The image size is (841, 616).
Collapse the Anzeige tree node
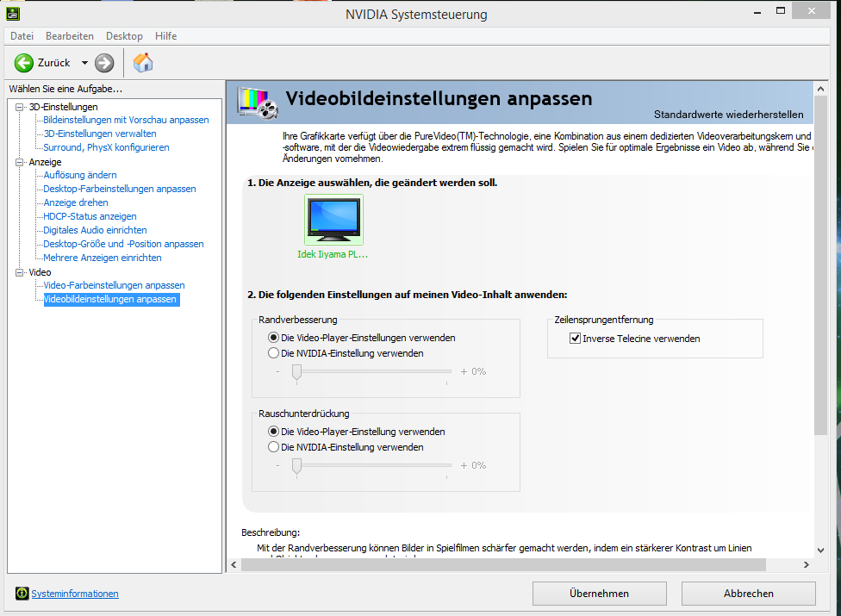coord(19,162)
